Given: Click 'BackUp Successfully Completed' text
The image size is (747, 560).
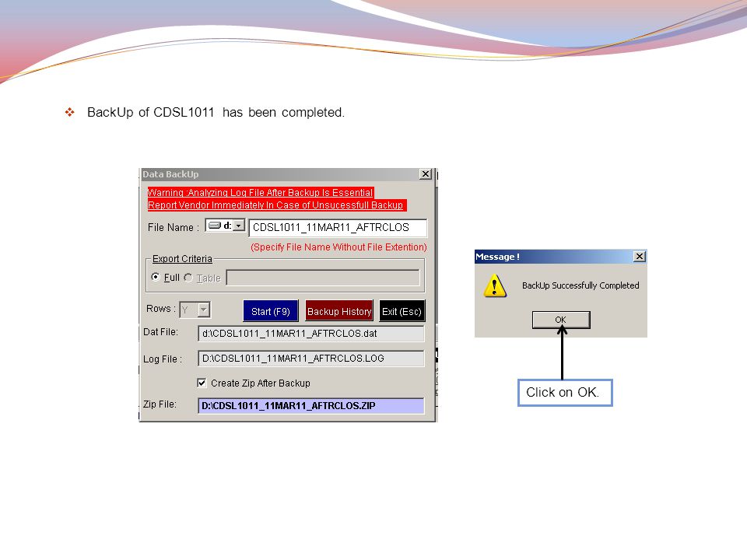Looking at the screenshot, I should [580, 285].
